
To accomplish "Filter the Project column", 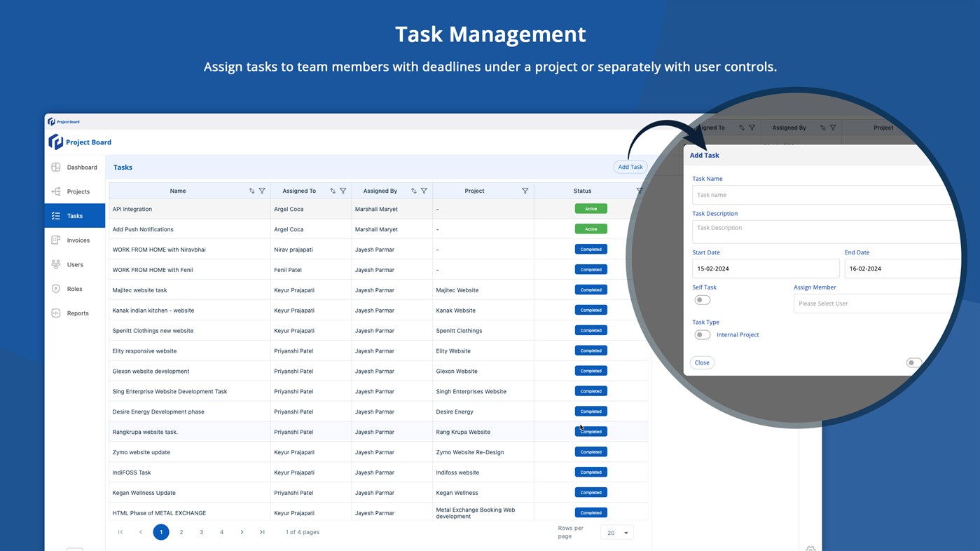I will [525, 191].
